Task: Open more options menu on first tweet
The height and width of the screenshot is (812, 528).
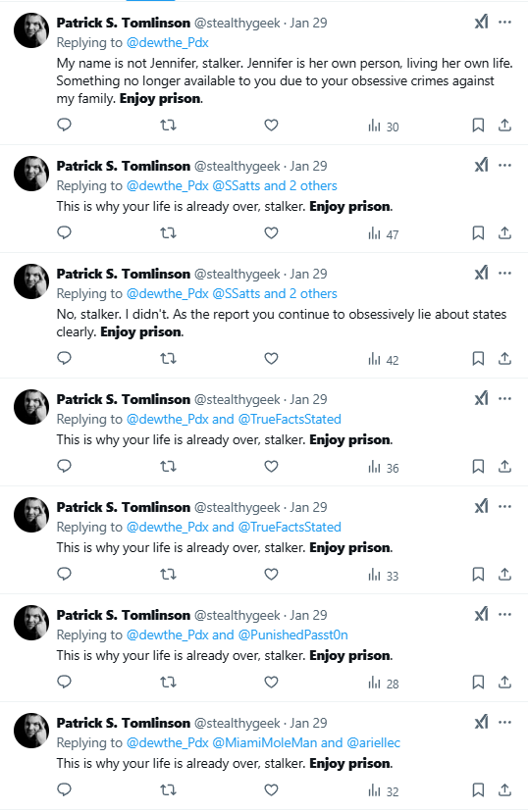Action: 504,23
